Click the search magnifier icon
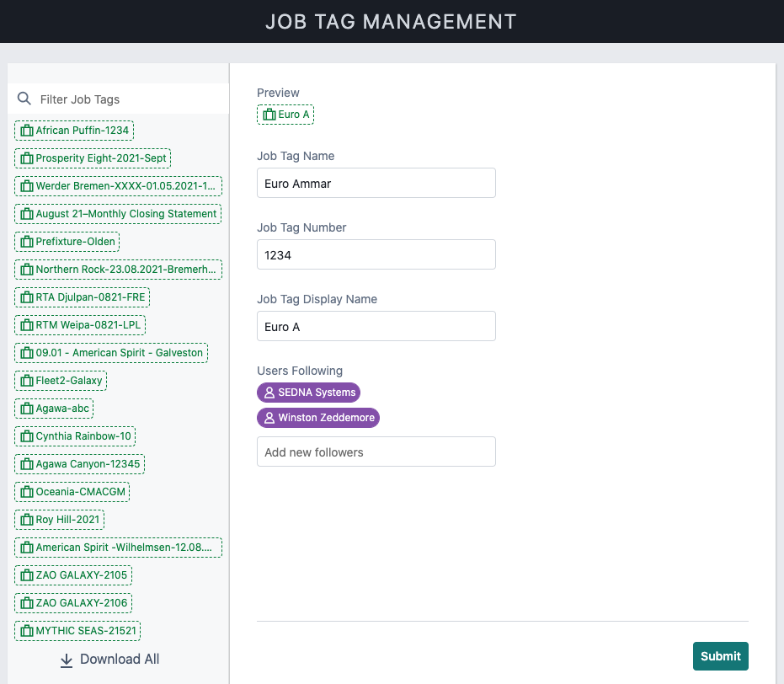The width and height of the screenshot is (784, 684). (24, 98)
